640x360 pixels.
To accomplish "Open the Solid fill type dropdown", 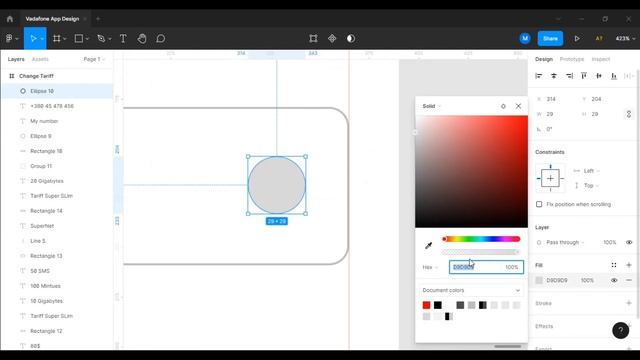I will (x=431, y=106).
